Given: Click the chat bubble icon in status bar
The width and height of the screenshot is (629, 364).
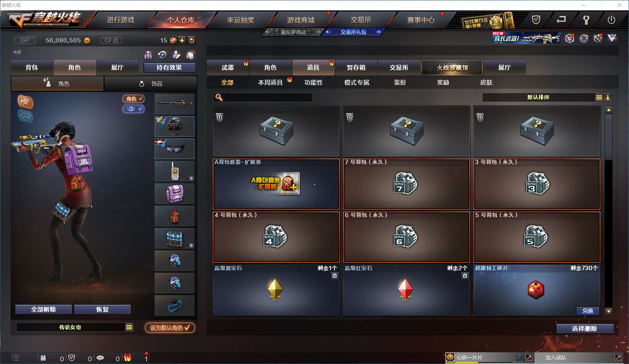Looking at the screenshot, I should click(x=100, y=358).
